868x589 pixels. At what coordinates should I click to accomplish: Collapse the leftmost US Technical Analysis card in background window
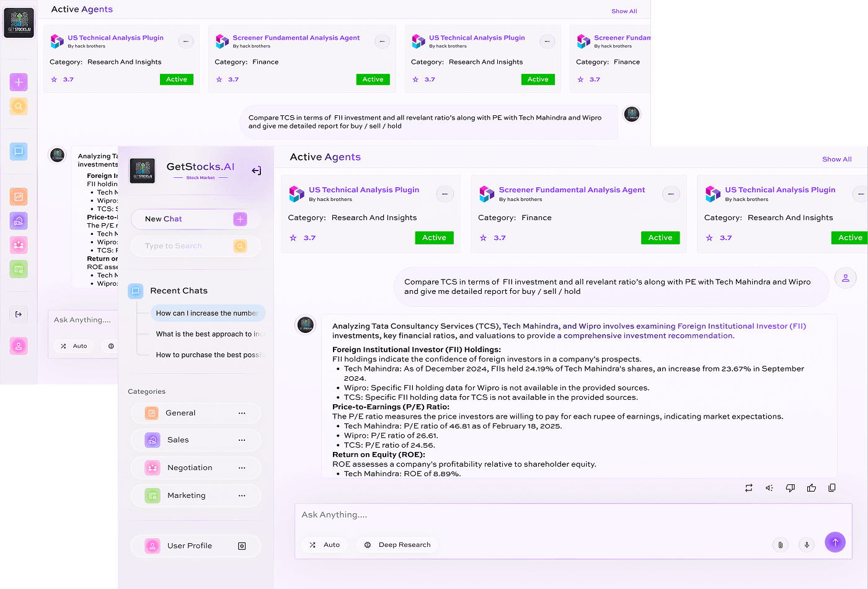185,42
